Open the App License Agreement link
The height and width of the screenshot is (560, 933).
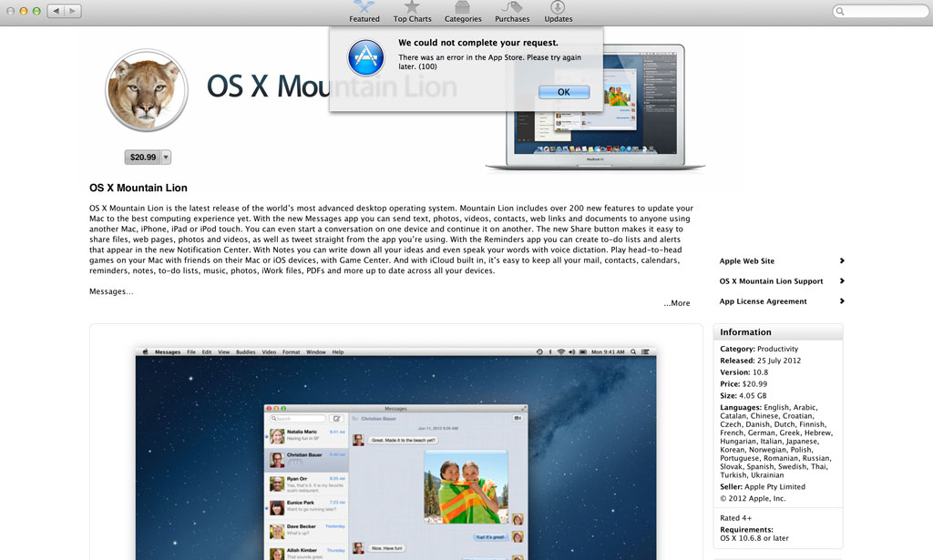click(763, 301)
